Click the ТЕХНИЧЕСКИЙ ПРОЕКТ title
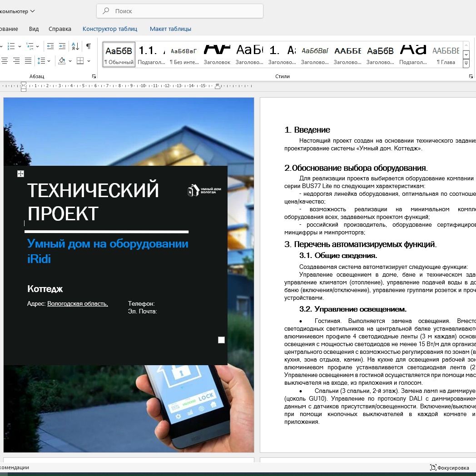Image resolution: width=476 pixels, height=476 pixels. (x=93, y=202)
